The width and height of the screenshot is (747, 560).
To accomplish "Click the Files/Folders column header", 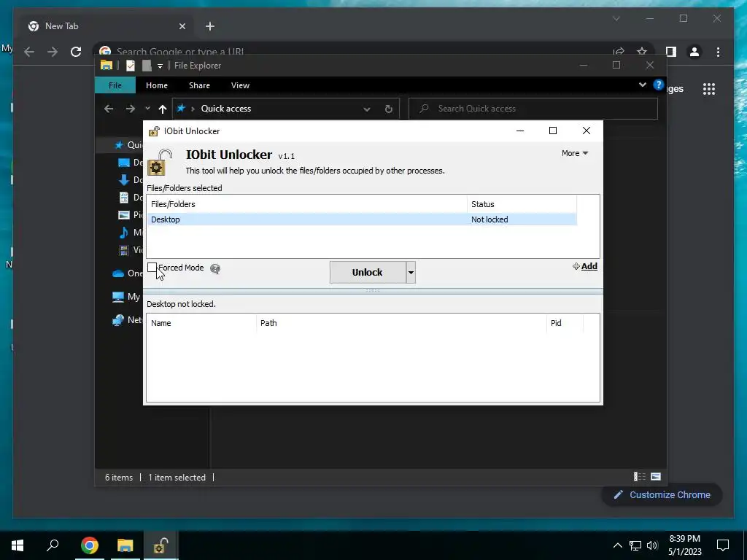I will (x=307, y=204).
